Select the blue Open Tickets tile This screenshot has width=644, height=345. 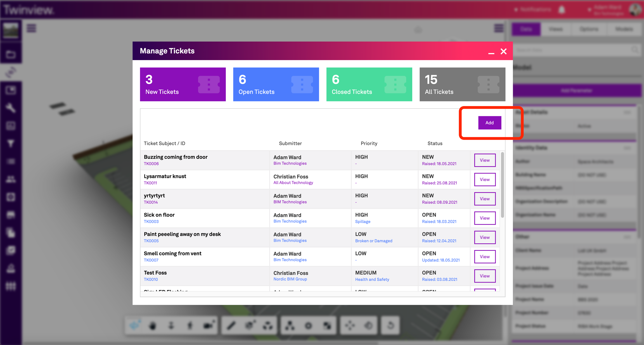point(276,84)
